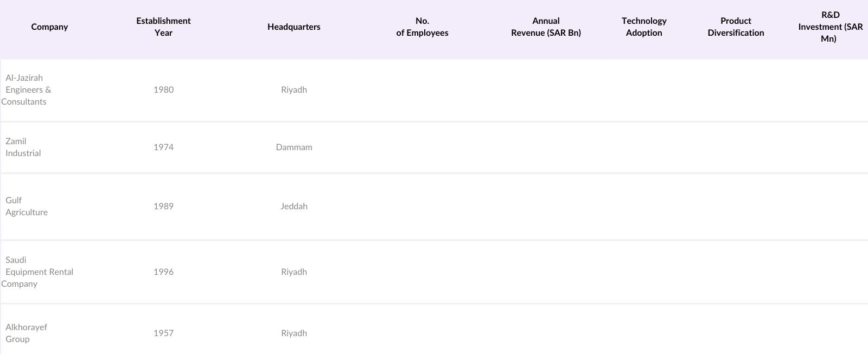Screen dimensions: 868x354
Task: Select the Headquarters column header
Action: point(293,27)
